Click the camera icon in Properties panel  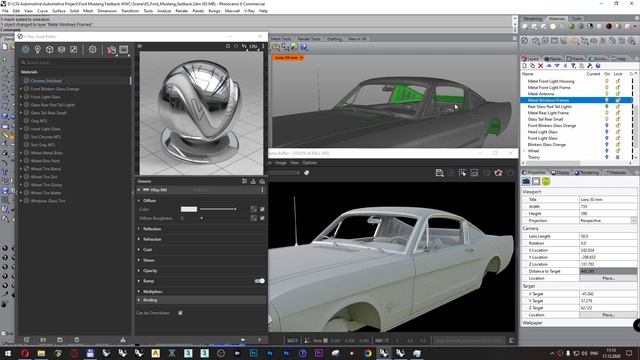tap(526, 181)
